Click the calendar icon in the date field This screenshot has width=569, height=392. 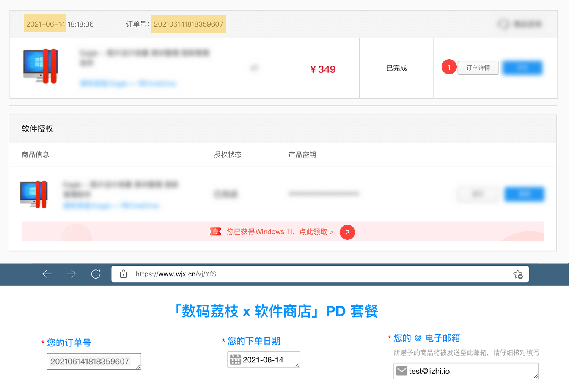[236, 359]
